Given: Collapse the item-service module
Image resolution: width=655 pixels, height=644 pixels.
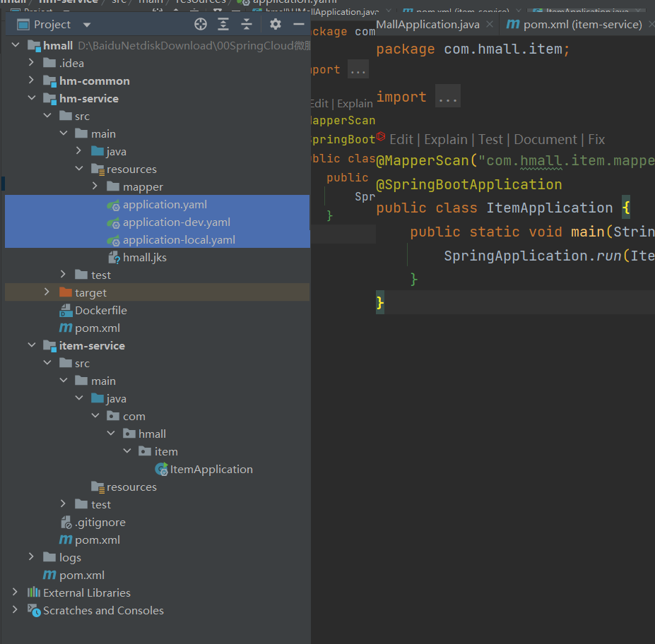Looking at the screenshot, I should click(31, 345).
